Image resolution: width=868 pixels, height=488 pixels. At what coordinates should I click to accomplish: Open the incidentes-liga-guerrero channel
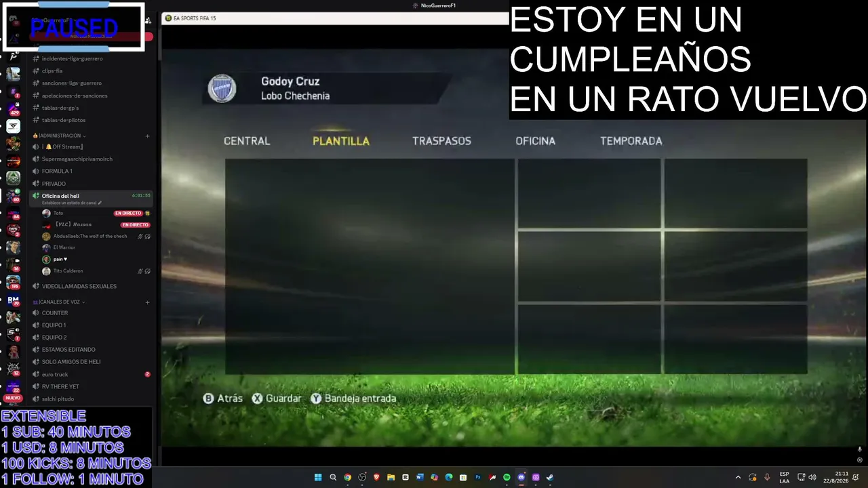73,59
